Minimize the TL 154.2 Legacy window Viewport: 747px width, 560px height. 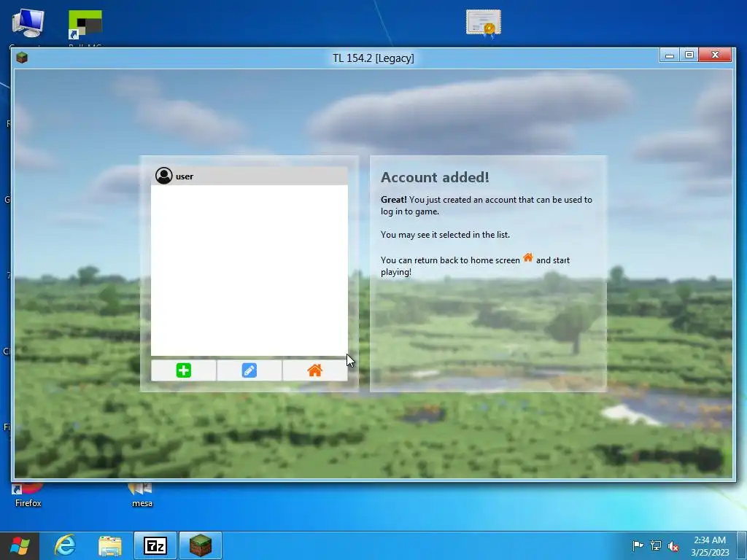click(670, 55)
